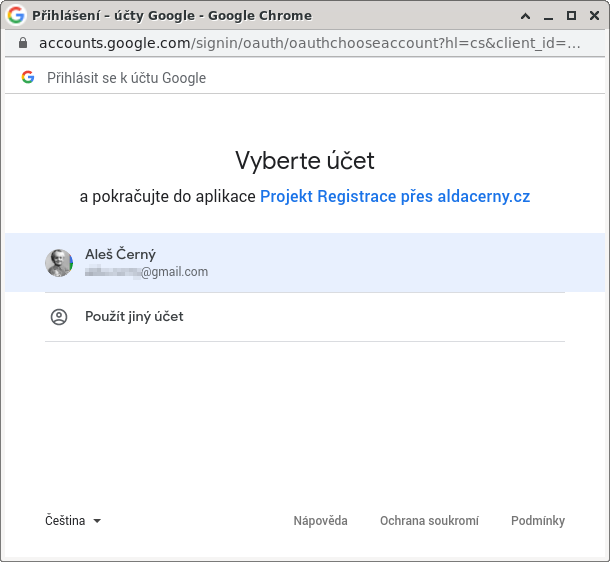The width and height of the screenshot is (610, 562).
Task: Select Použít jiný účet option
Action: pos(305,317)
